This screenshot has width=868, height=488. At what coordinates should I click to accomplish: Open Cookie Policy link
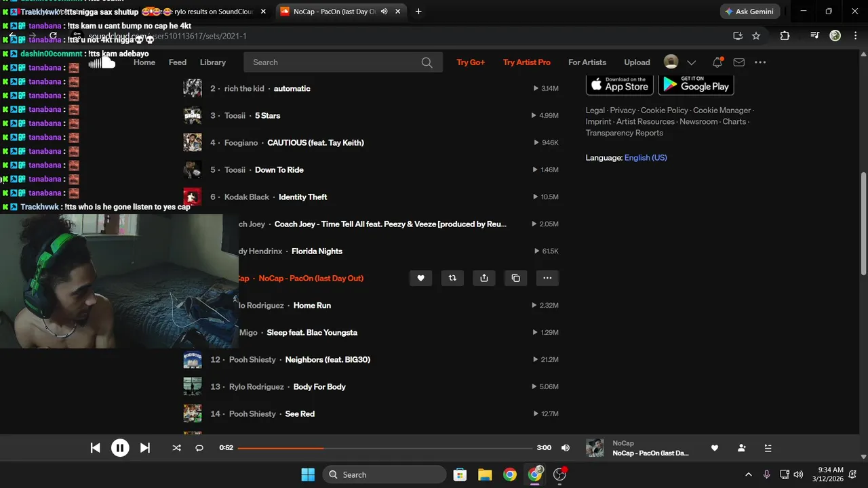(x=665, y=110)
